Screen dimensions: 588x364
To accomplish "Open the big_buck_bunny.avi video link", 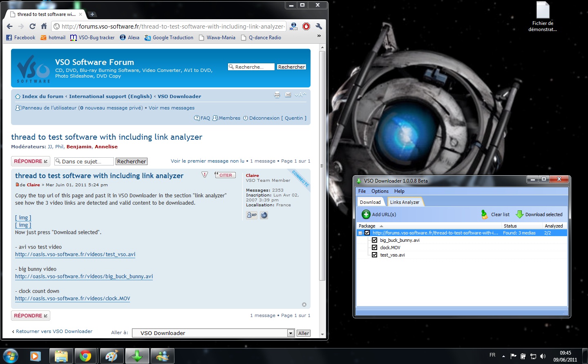I will 84,276.
